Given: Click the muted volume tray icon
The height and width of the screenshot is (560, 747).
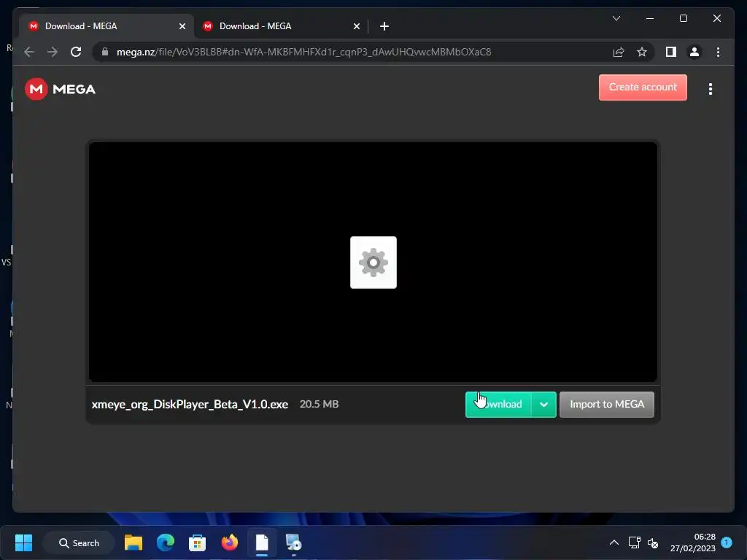Looking at the screenshot, I should point(653,542).
